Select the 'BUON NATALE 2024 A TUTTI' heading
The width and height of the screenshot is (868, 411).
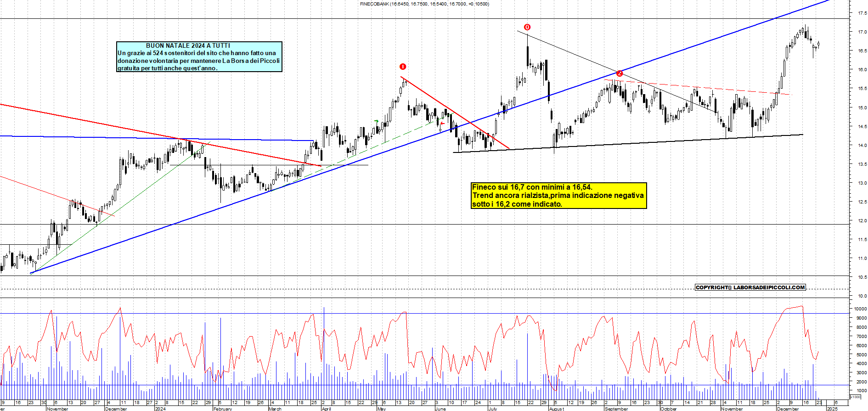tap(188, 45)
